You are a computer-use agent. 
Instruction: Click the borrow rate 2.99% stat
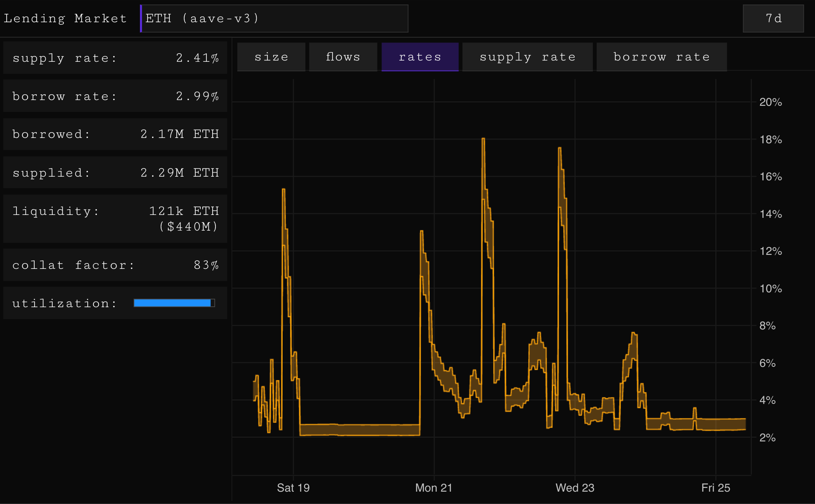115,96
